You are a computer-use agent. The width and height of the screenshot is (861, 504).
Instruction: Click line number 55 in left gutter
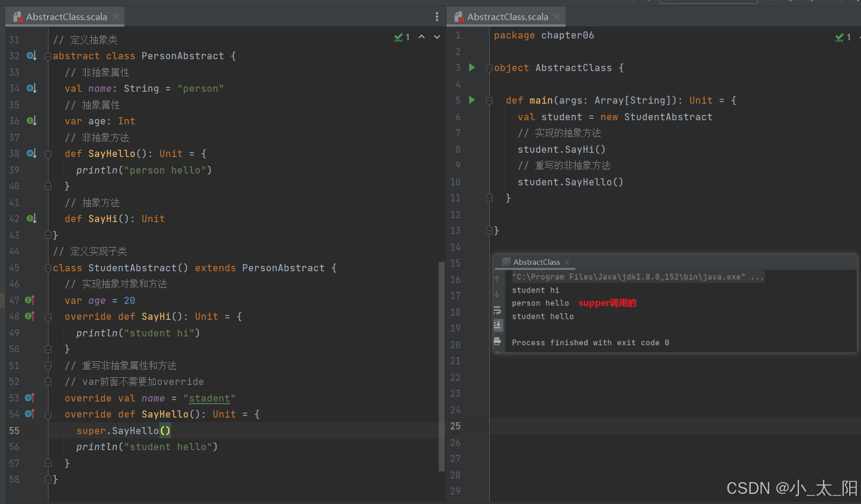point(14,431)
